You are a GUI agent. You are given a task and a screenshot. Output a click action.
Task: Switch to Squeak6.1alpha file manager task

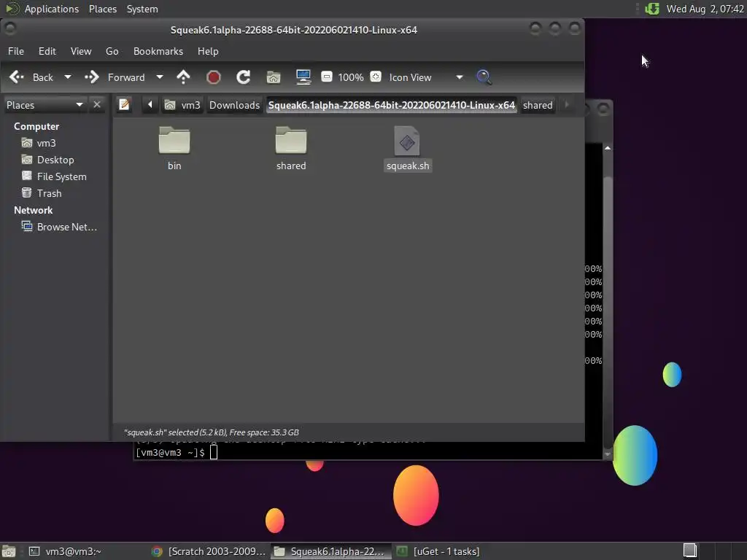pos(331,551)
